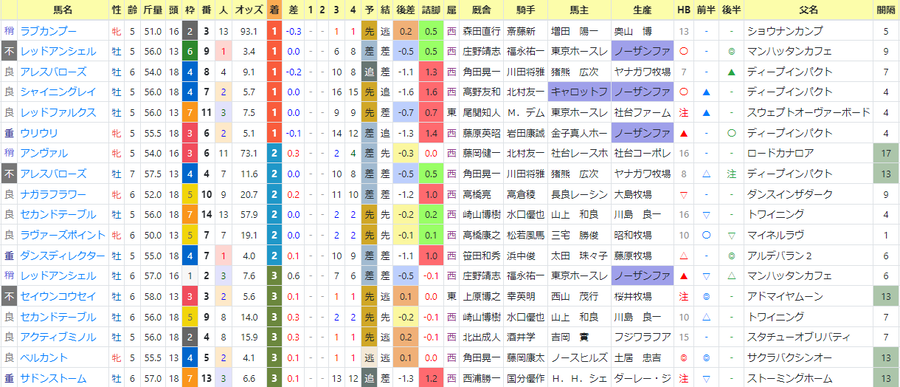Viewport: 900px width, 387px height.
Task: Sort table by オッズ column header
Action: (250, 10)
